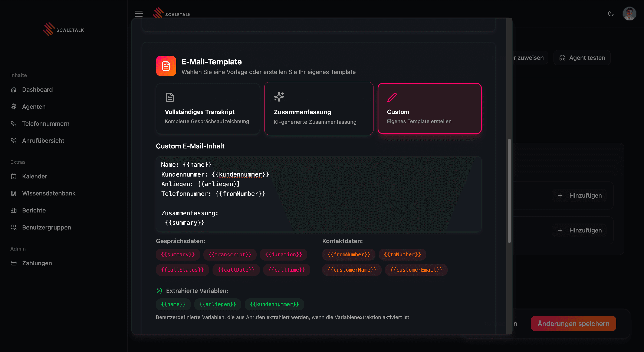Open Anrufübersicht in sidebar
The width and height of the screenshot is (644, 352).
(43, 141)
